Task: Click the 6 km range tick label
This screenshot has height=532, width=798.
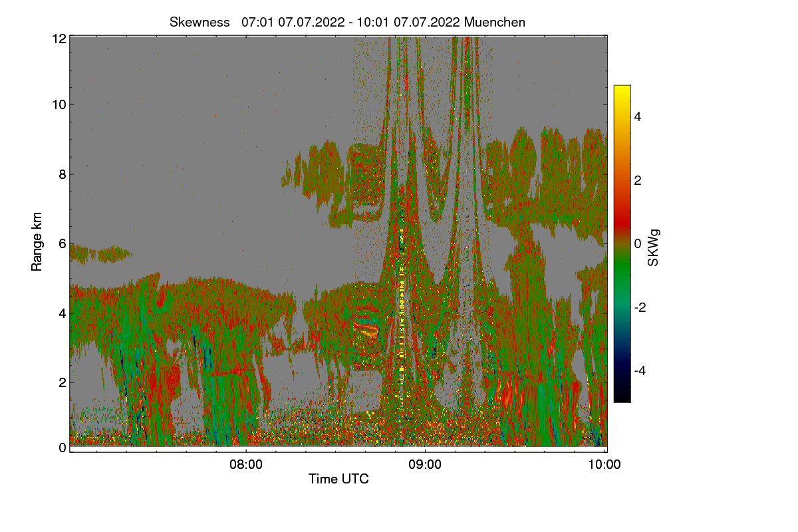Action: coord(63,244)
